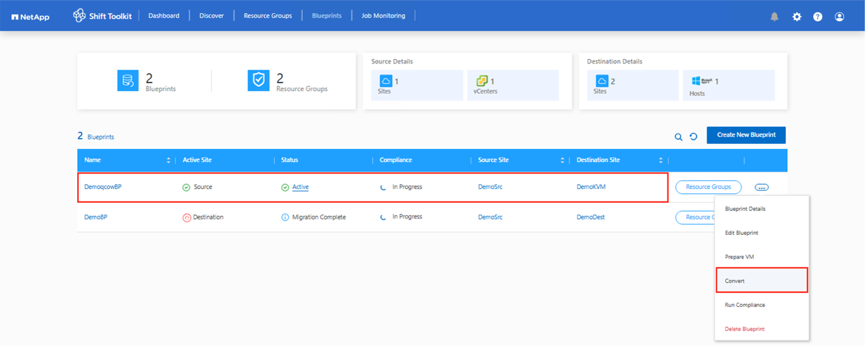Click the Shift Toolkit logo icon
868x349 pixels.
click(79, 16)
